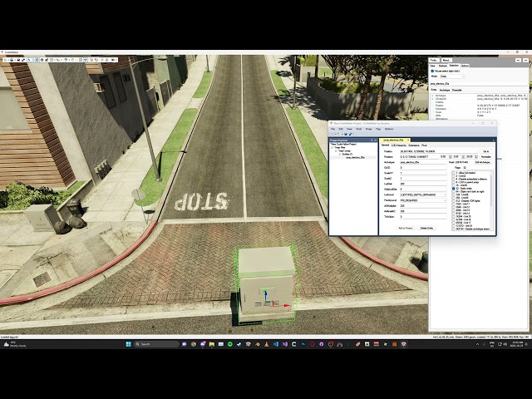The width and height of the screenshot is (532, 399).
Task: Select prop_elecbox_05a in the project tree
Action: point(355,157)
